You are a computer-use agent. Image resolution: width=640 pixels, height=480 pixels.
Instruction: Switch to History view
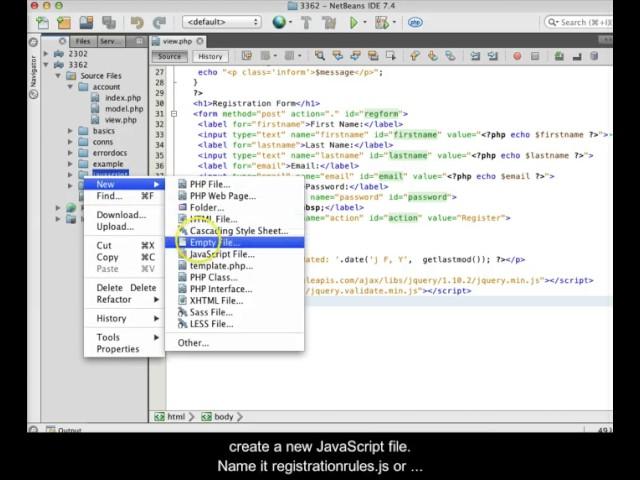(x=210, y=56)
